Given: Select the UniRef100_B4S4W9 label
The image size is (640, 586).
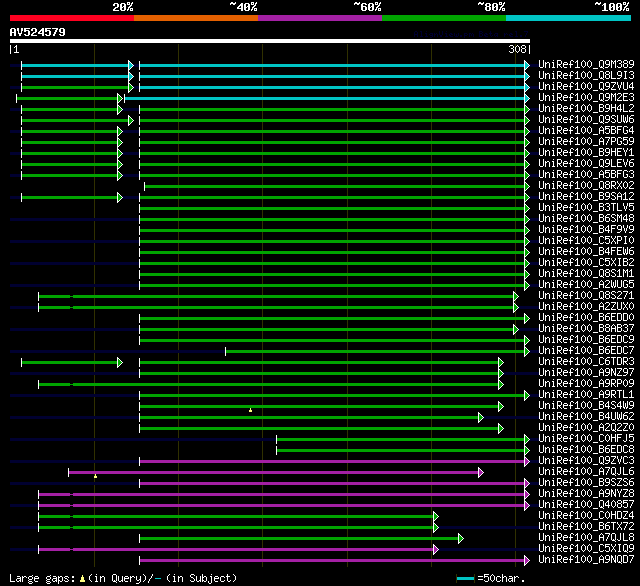Looking at the screenshot, I should (586, 406).
